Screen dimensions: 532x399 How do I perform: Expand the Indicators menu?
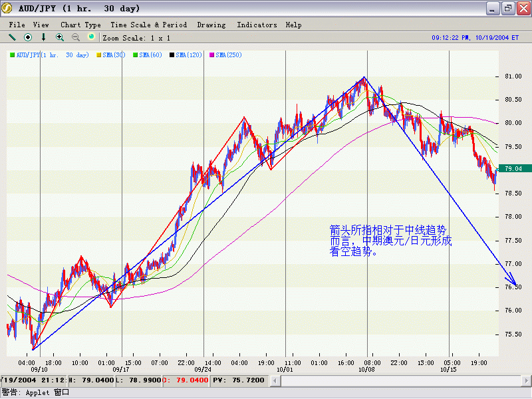pyautogui.click(x=257, y=25)
